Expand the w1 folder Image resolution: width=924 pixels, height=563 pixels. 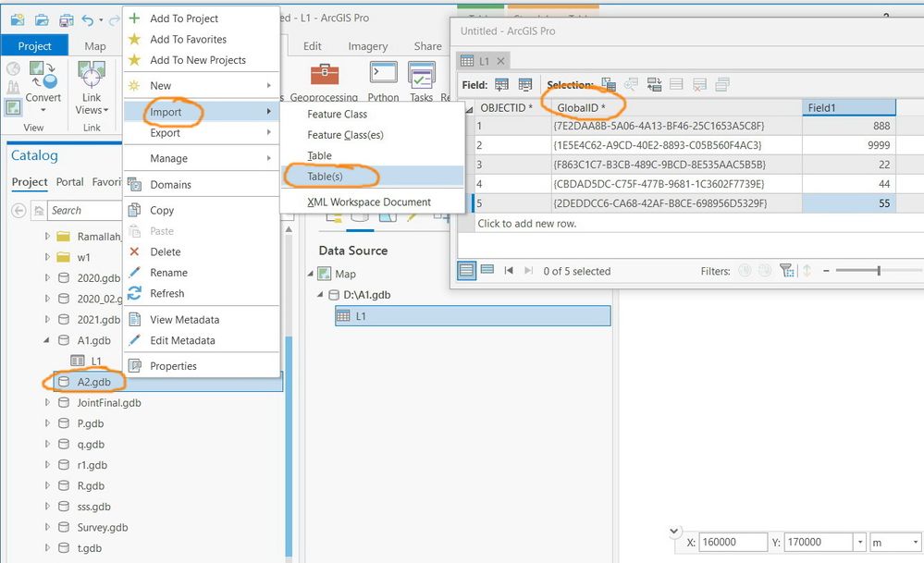click(x=48, y=257)
